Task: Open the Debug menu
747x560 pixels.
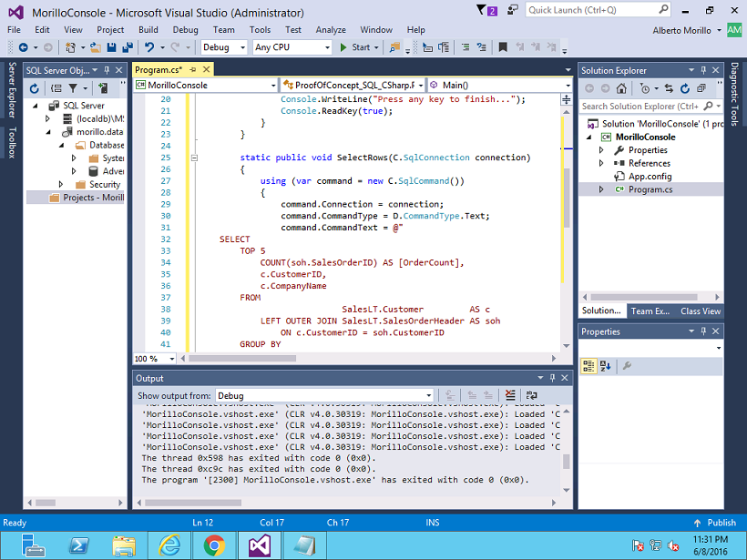Action: (185, 29)
